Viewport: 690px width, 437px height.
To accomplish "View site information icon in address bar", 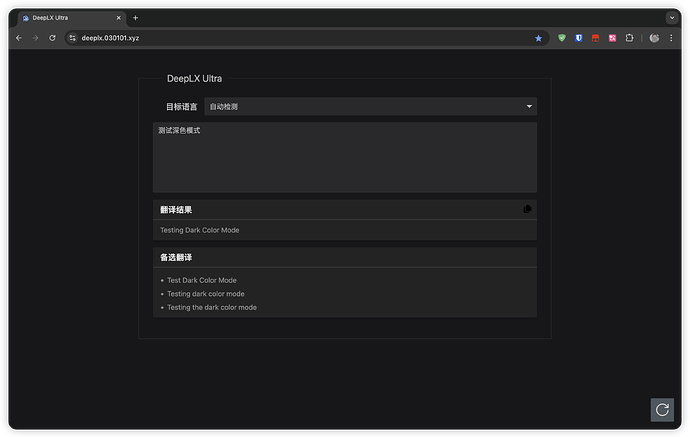I will click(73, 38).
